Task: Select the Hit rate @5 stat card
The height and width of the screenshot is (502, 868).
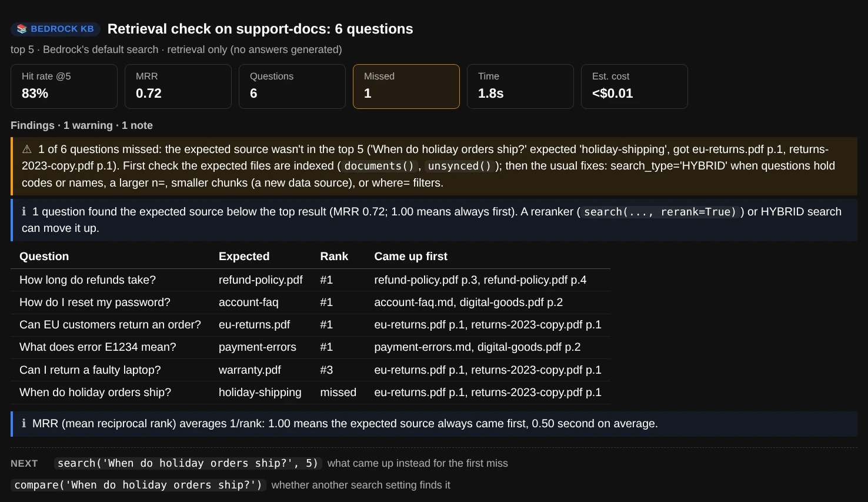Action: point(64,87)
